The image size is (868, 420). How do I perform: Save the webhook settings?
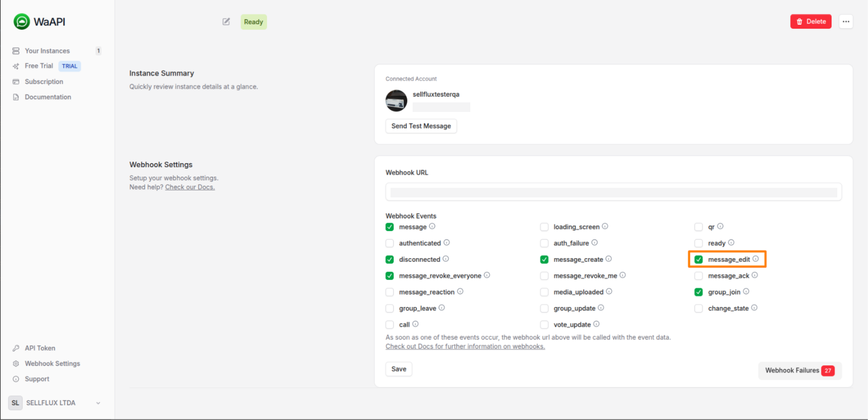tap(399, 369)
